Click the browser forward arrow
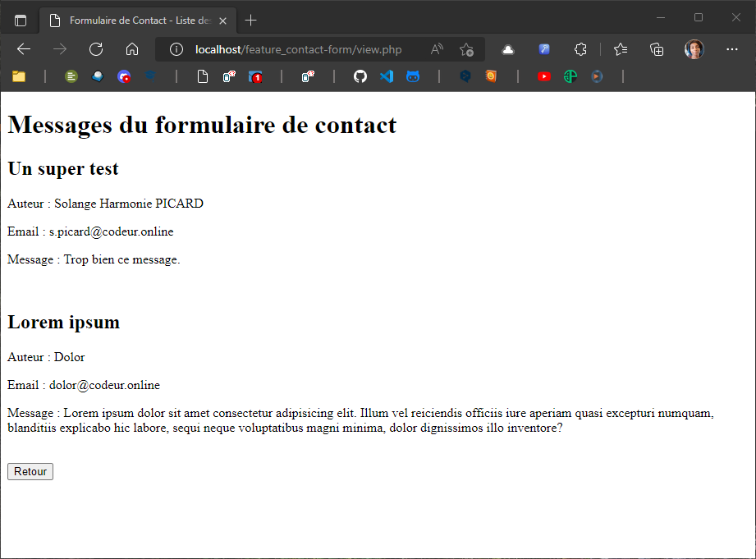The height and width of the screenshot is (559, 756). (60, 49)
